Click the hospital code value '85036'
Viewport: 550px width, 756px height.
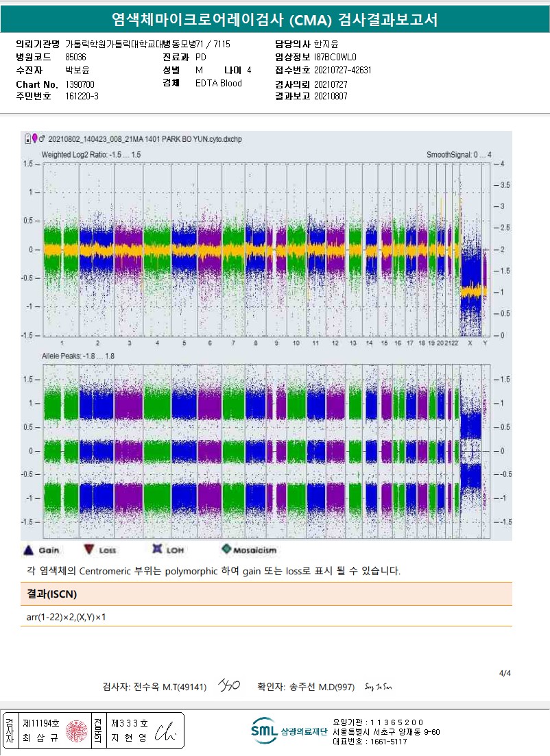pos(75,57)
